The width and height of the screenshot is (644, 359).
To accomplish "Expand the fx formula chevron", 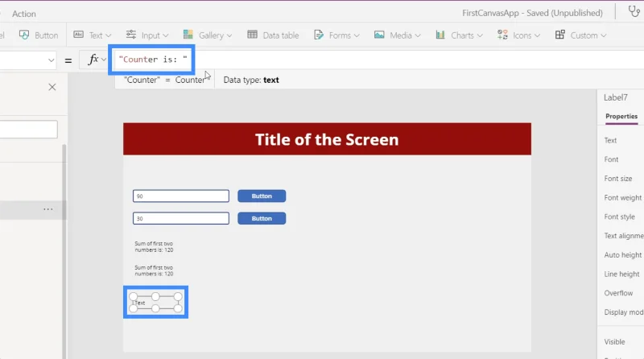I will 104,60.
